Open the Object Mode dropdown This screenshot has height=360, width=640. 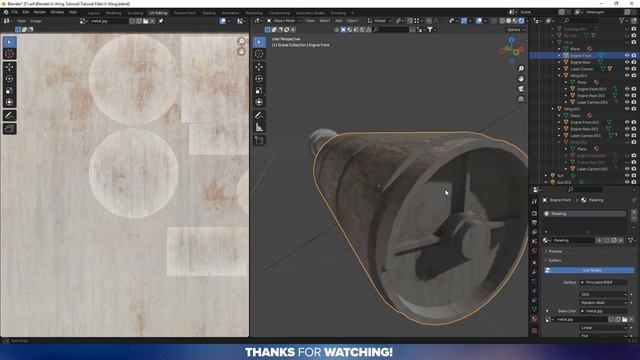284,21
